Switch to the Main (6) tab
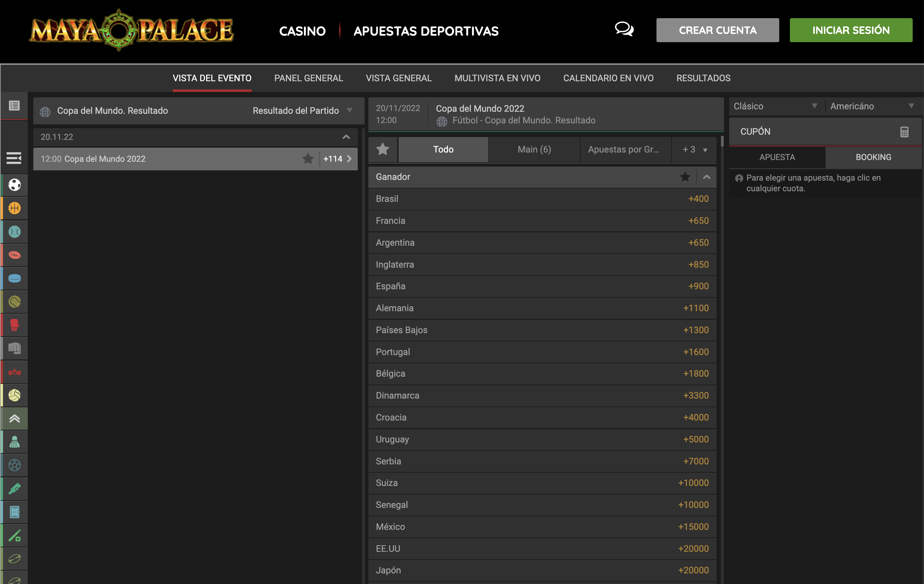The width and height of the screenshot is (924, 584). click(534, 149)
